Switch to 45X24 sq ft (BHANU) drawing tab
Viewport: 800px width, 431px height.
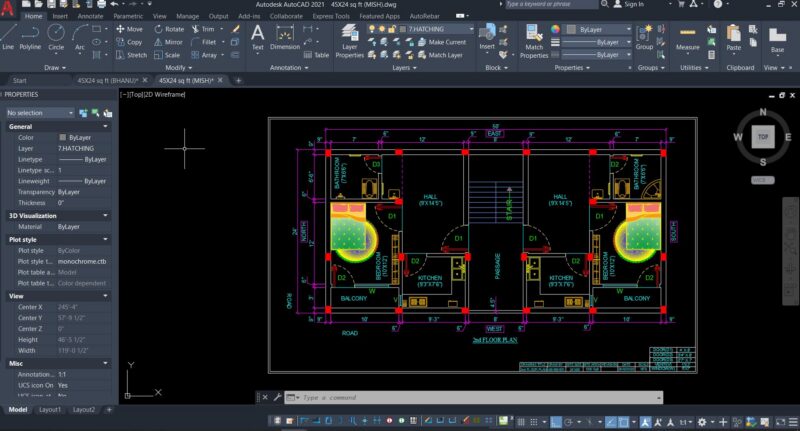[x=108, y=81]
